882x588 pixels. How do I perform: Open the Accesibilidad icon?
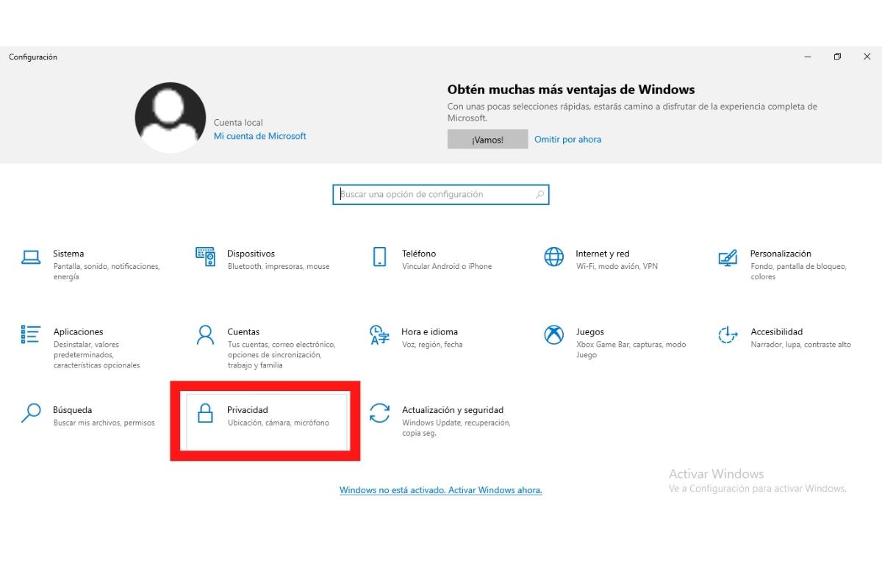click(728, 335)
